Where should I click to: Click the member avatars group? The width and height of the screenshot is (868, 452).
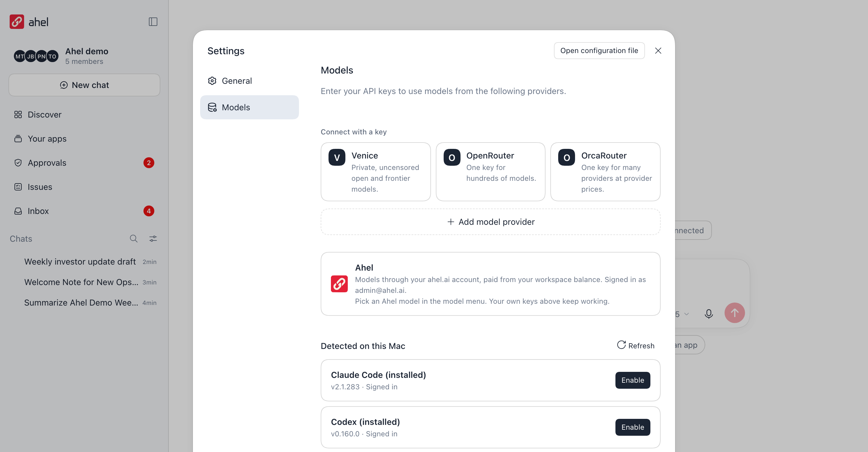click(36, 56)
